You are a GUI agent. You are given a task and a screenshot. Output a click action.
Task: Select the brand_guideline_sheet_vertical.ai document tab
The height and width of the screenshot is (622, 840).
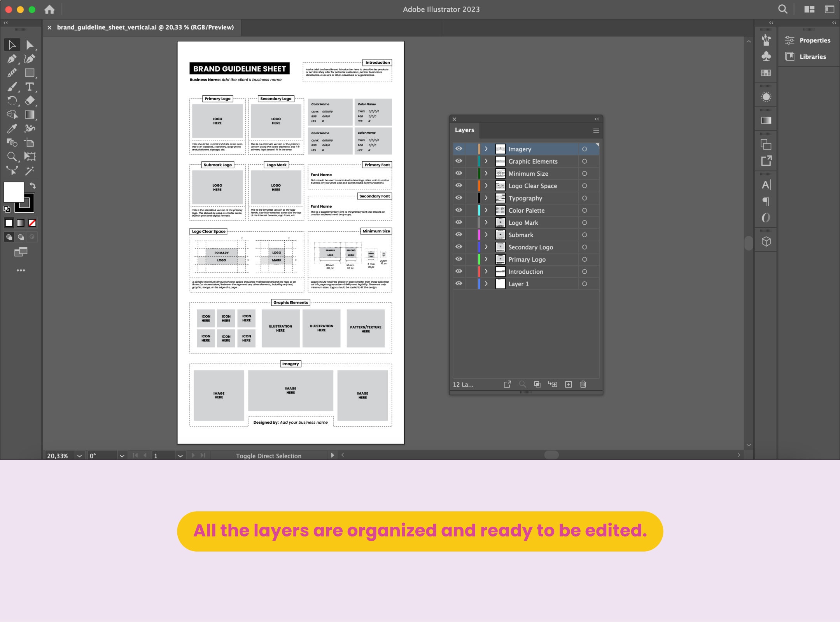click(x=144, y=28)
